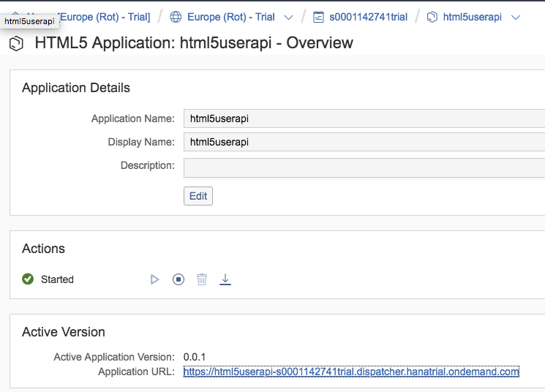The image size is (545, 392).
Task: Start the application using the play icon
Action: point(154,279)
